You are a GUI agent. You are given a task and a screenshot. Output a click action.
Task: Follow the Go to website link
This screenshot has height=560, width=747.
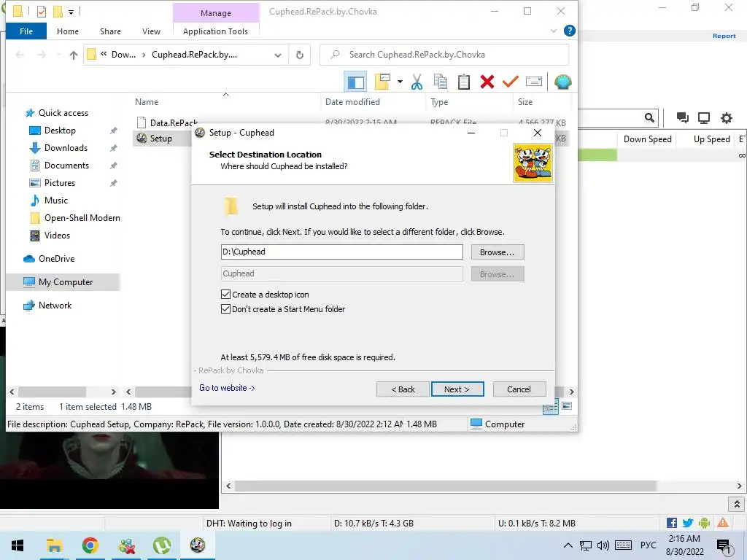click(227, 388)
